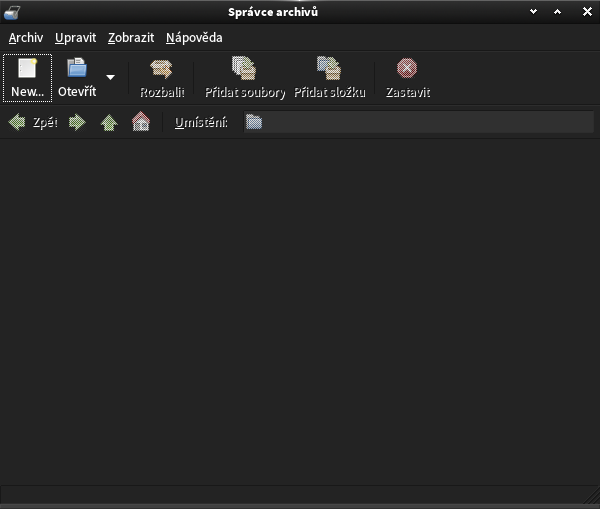Click the green forward arrow
The height and width of the screenshot is (509, 600).
tap(77, 122)
